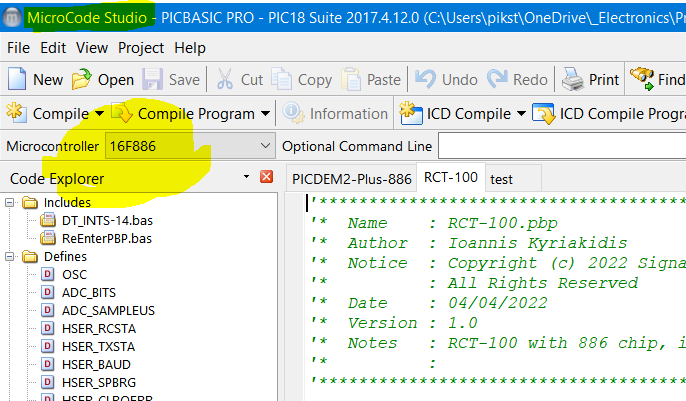Click the Copy icon in toolbar
This screenshot has height=401, width=686.
[282, 79]
